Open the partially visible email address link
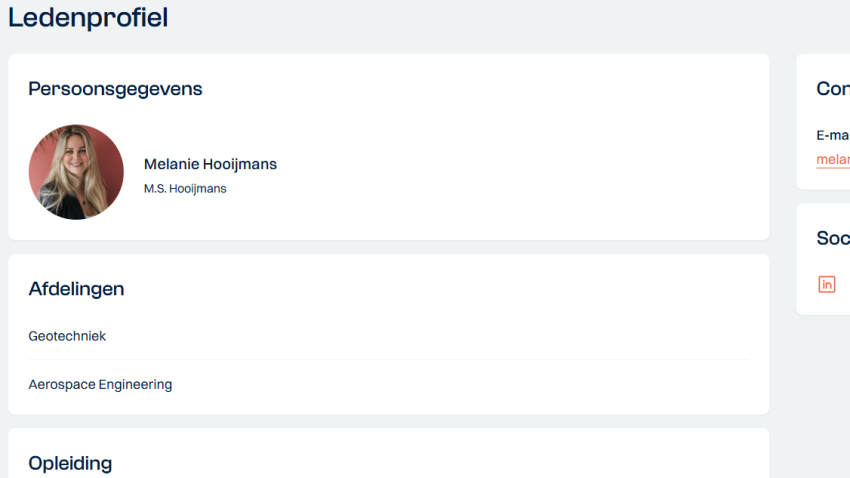This screenshot has height=478, width=850. click(833, 159)
